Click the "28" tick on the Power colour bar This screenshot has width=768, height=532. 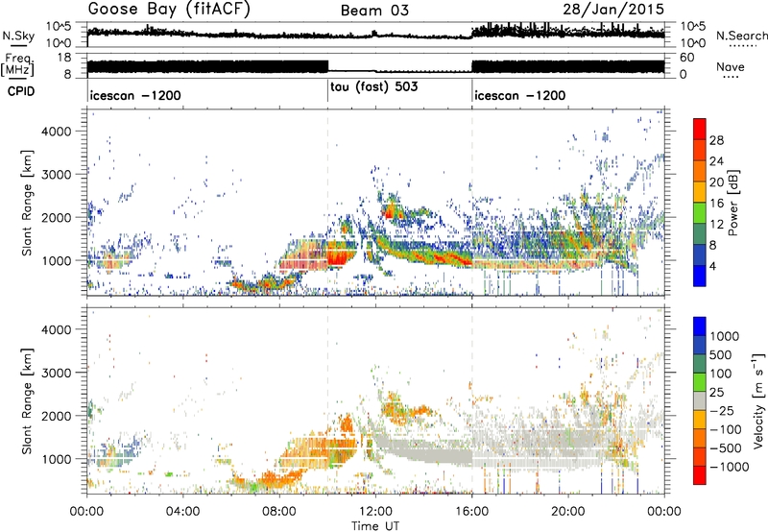click(x=716, y=140)
